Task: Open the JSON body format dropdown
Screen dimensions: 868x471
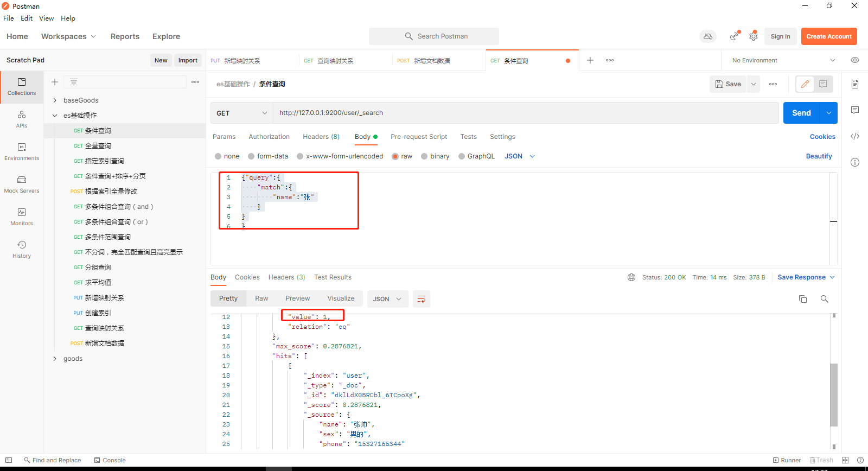Action: (520, 156)
